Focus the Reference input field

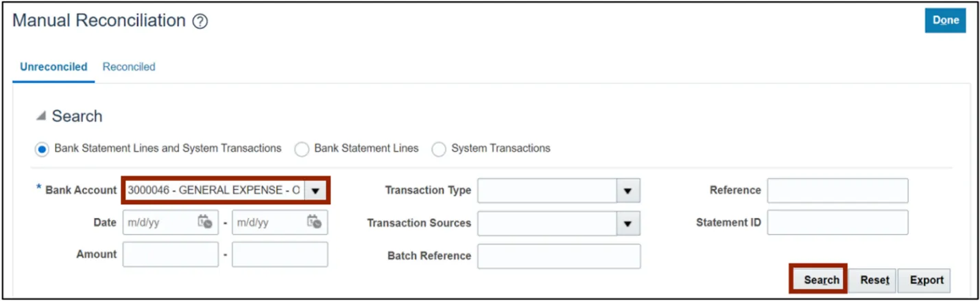coord(837,191)
